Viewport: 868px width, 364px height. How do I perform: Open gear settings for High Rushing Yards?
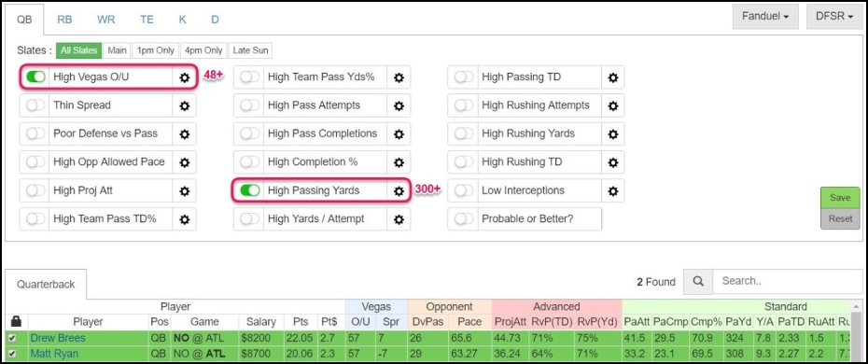tap(613, 133)
